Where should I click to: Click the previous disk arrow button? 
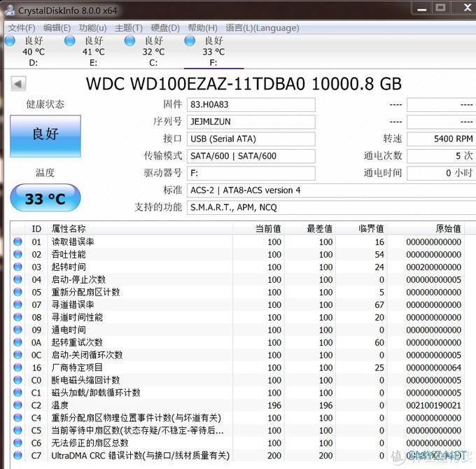[x=18, y=84]
